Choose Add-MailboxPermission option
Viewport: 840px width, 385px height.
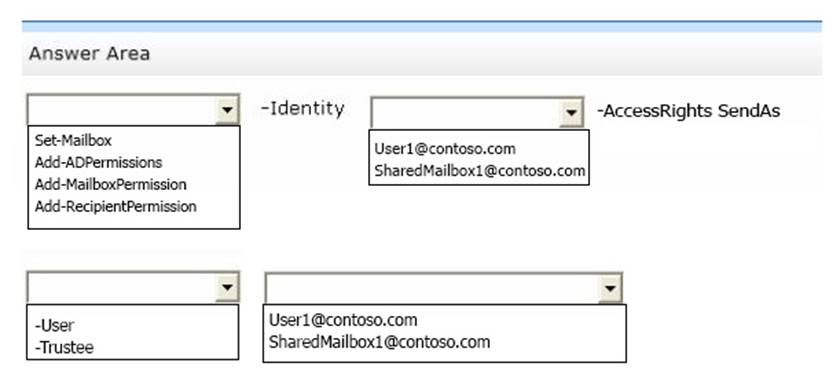pos(111,184)
